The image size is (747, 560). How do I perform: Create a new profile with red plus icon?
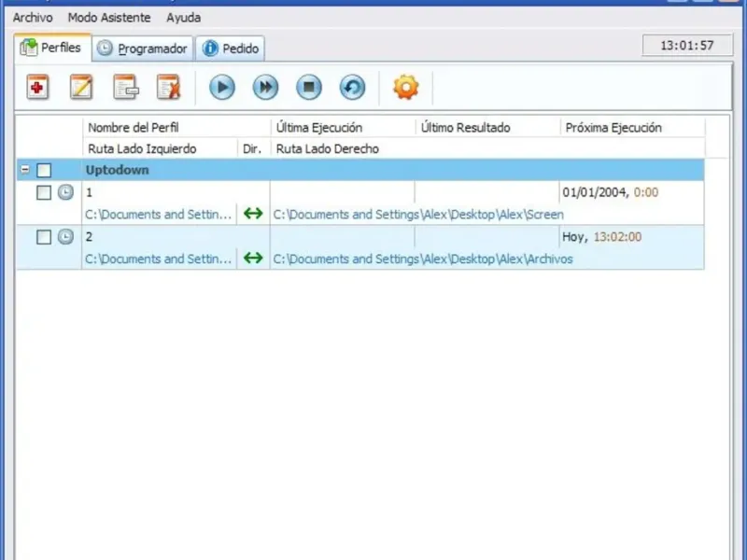pyautogui.click(x=37, y=87)
